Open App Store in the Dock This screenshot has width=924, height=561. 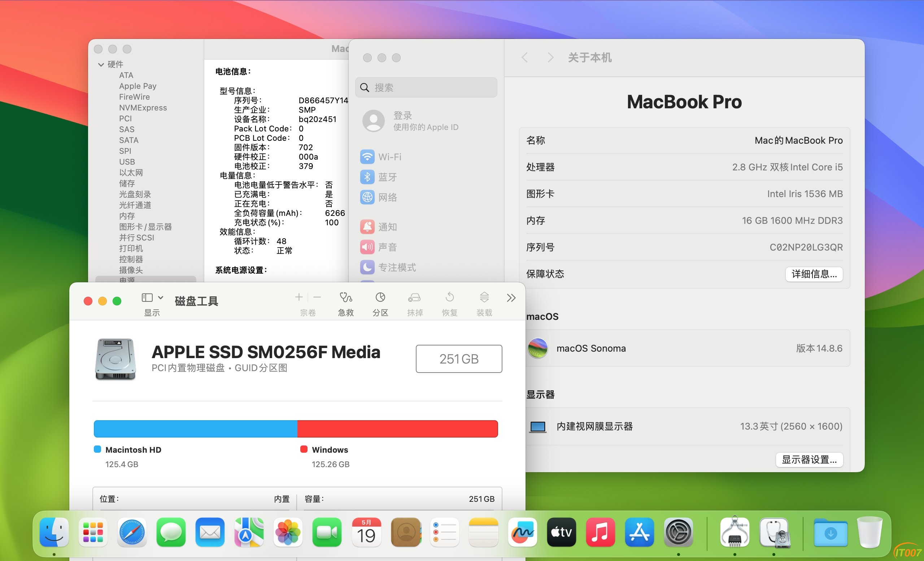coord(640,532)
